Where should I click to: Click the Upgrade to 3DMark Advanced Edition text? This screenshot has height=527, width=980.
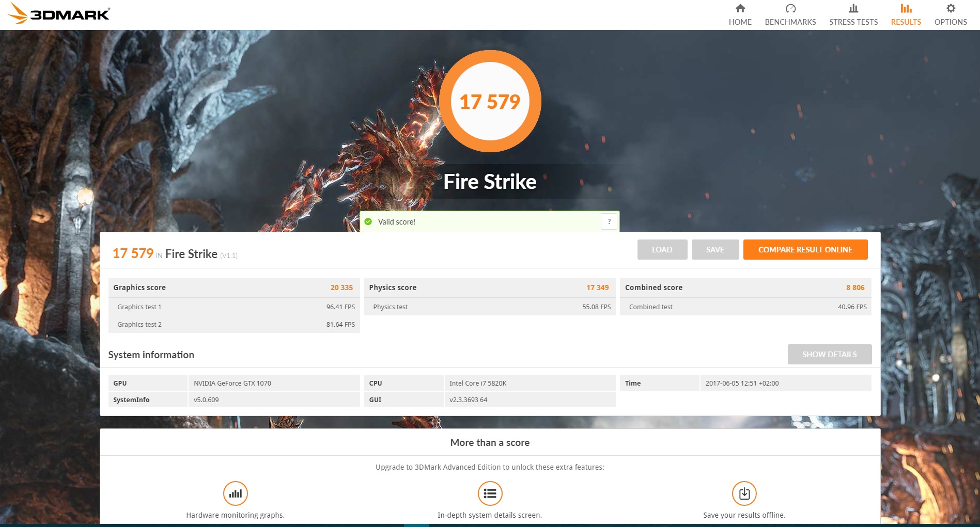[x=490, y=467]
